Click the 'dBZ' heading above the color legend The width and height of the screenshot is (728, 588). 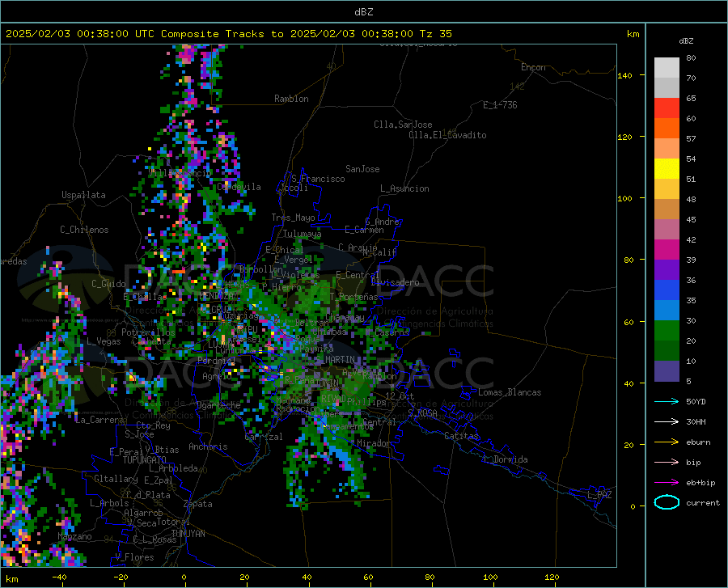pos(686,40)
